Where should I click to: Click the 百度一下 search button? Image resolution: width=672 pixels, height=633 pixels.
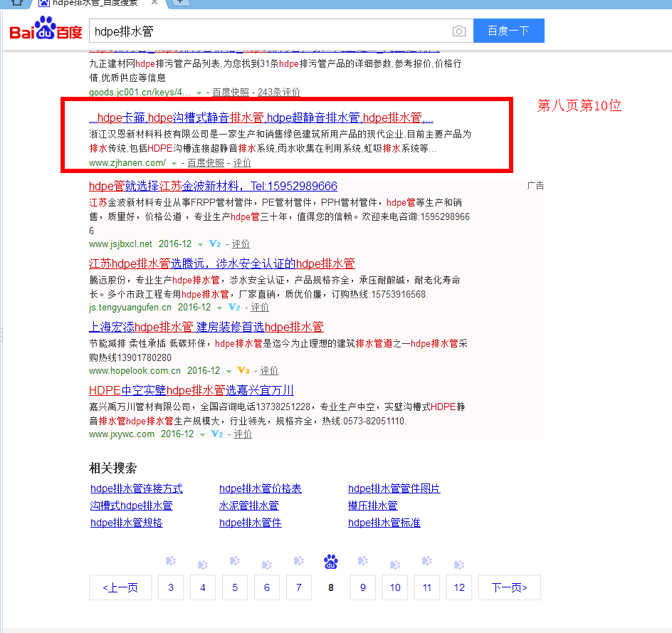(x=509, y=31)
